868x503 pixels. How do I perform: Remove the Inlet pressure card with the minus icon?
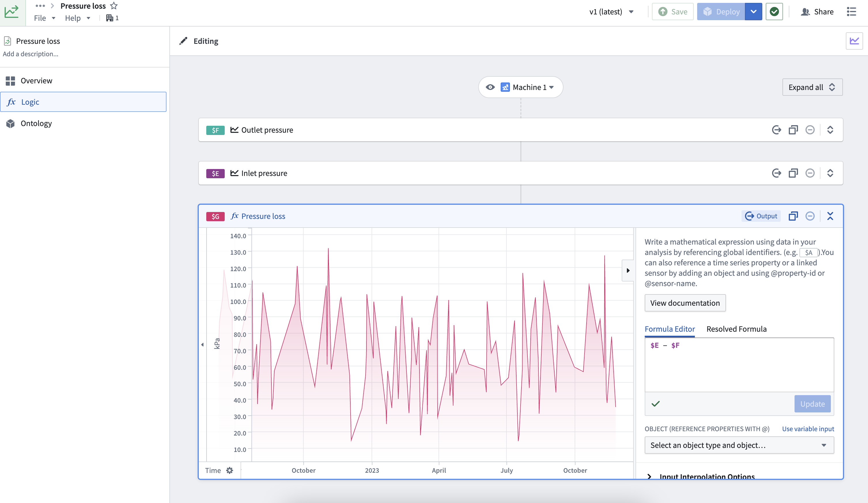point(810,173)
